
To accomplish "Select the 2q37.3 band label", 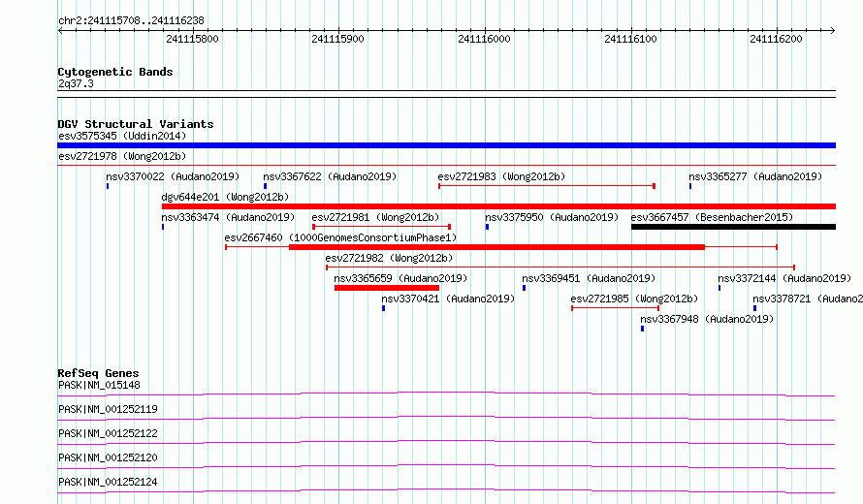I will 76,83.
